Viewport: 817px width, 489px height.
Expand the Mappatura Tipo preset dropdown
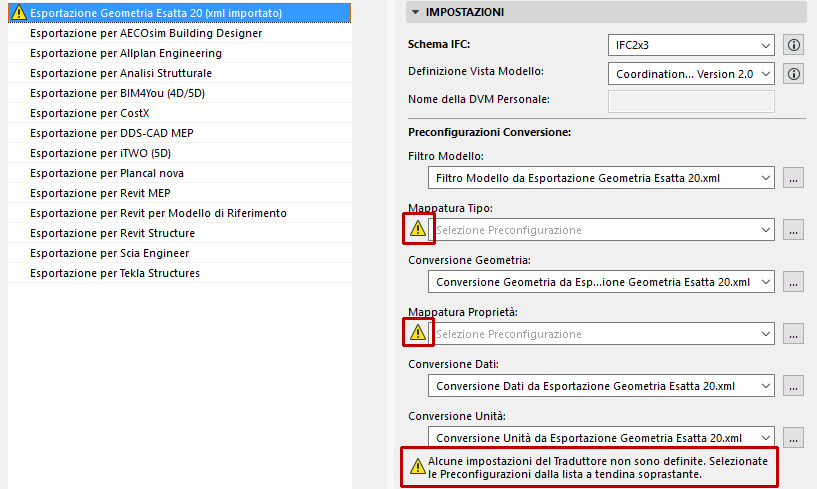[604, 230]
